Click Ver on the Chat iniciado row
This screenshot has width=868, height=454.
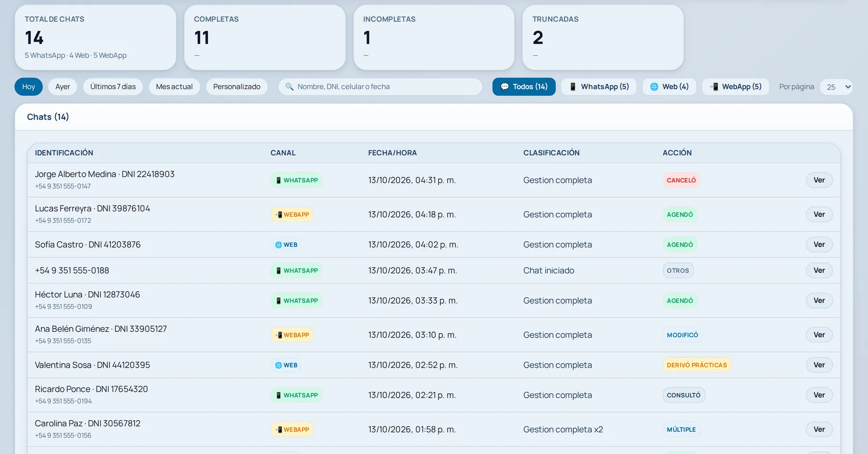tap(819, 271)
